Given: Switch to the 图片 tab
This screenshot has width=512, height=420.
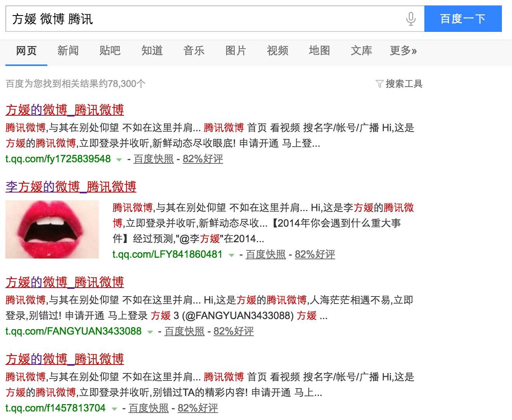Looking at the screenshot, I should 235,50.
